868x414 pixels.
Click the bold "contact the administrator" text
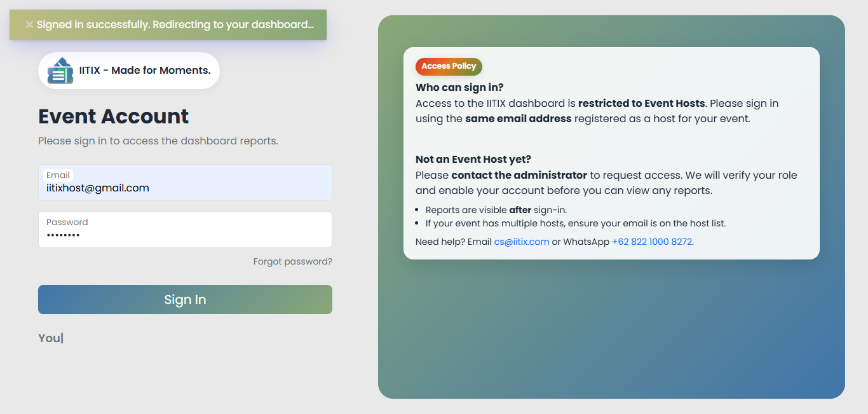click(519, 175)
